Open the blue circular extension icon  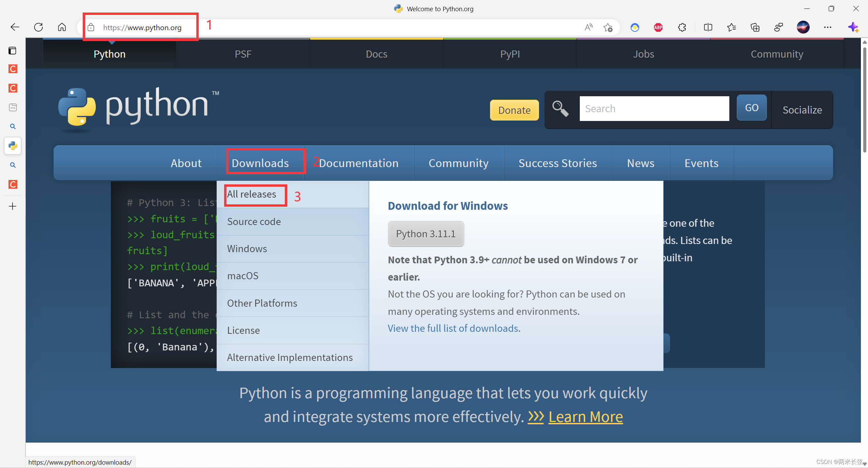[x=635, y=27]
